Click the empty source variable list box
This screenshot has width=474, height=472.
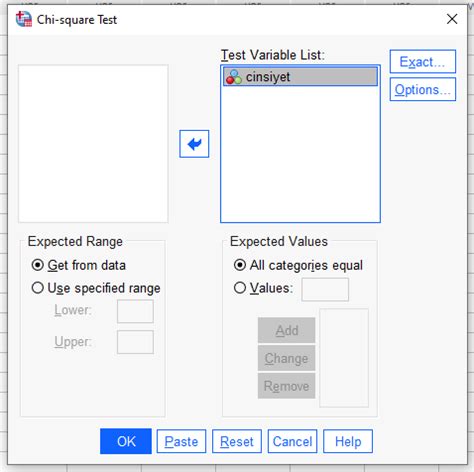[x=93, y=144]
